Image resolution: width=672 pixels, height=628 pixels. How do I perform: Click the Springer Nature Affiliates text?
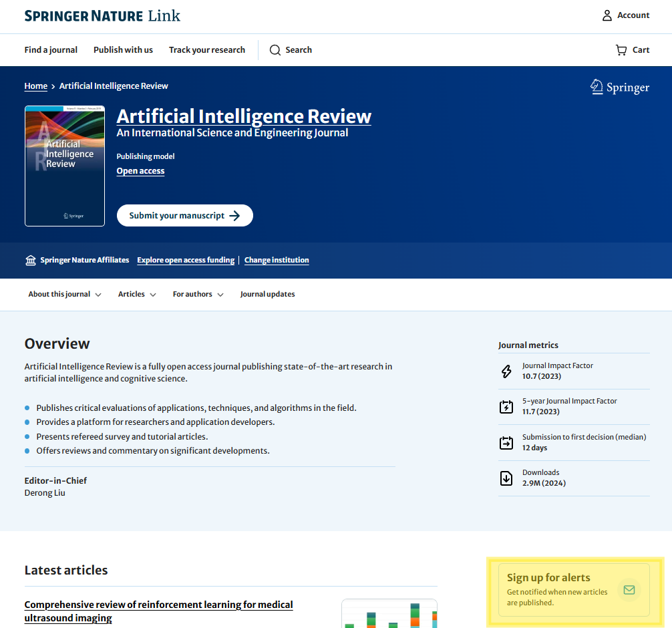[x=84, y=260]
